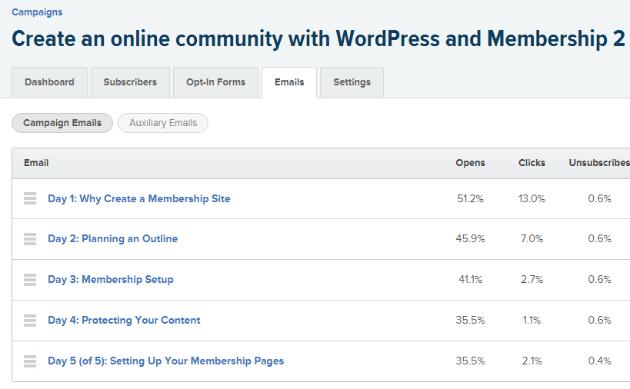Click the Email column header
The image size is (630, 389).
(36, 163)
